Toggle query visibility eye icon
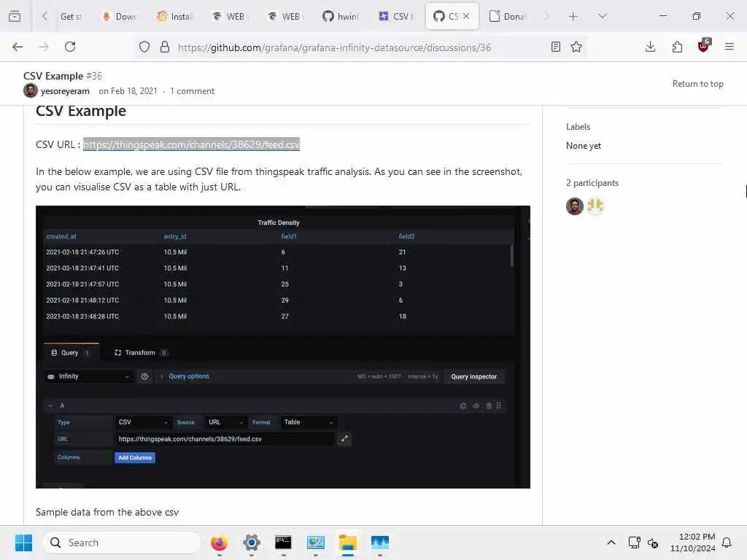 coord(476,405)
